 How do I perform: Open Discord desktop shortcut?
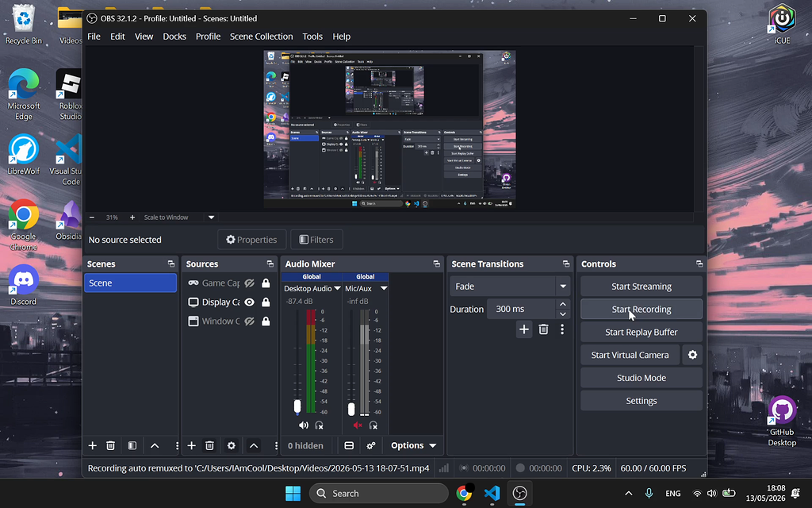point(23,286)
